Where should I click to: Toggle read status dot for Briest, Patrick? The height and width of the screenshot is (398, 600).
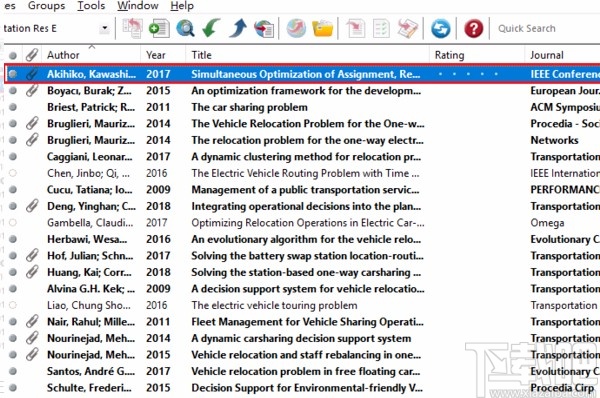click(13, 107)
